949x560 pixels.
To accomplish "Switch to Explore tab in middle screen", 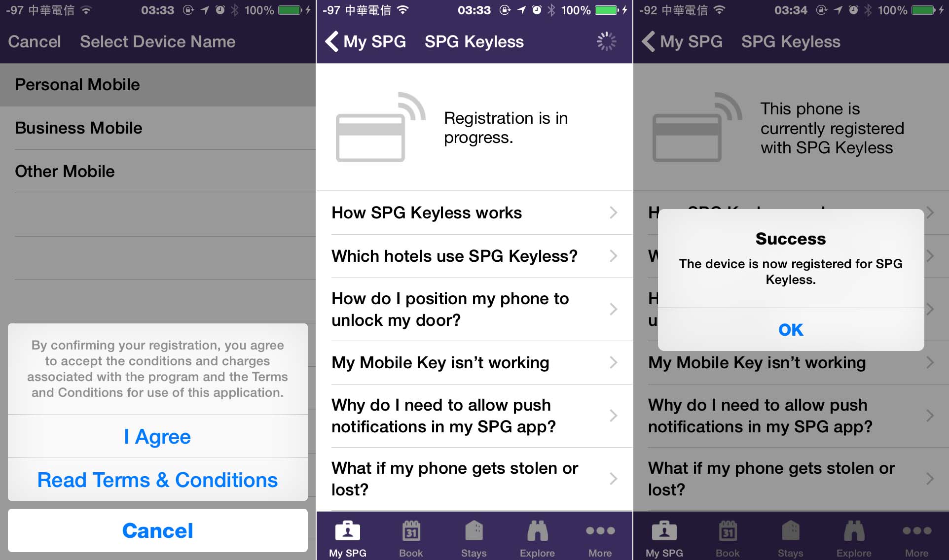I will 537,537.
